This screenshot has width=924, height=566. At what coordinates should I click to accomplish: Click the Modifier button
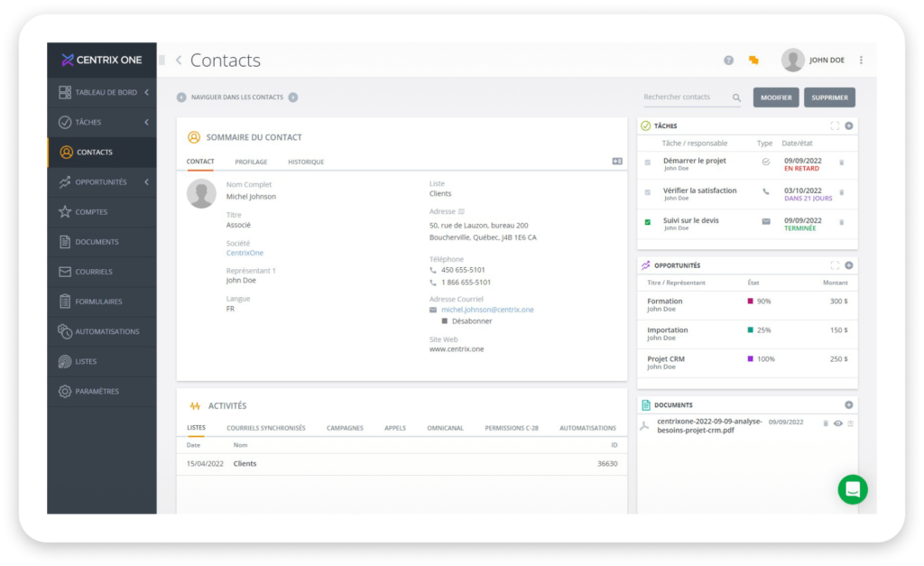(776, 97)
